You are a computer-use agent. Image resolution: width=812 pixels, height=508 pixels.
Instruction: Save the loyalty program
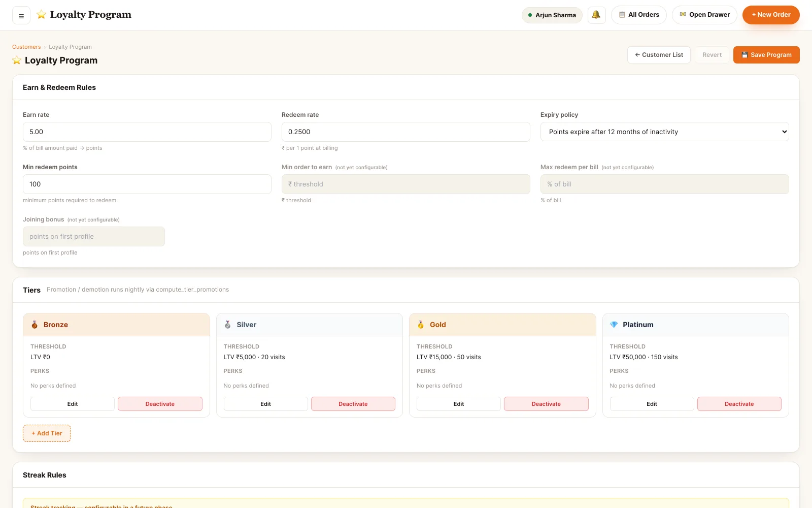pos(766,55)
